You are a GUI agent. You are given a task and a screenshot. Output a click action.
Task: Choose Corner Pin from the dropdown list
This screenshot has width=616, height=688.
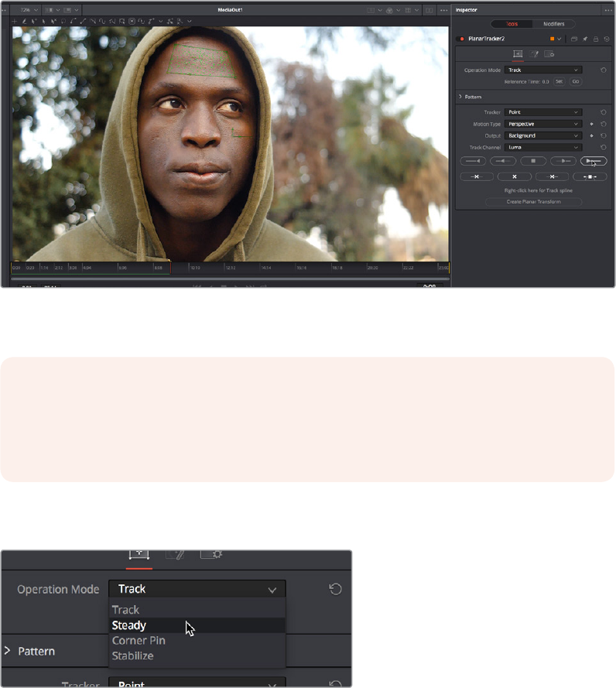(197, 641)
